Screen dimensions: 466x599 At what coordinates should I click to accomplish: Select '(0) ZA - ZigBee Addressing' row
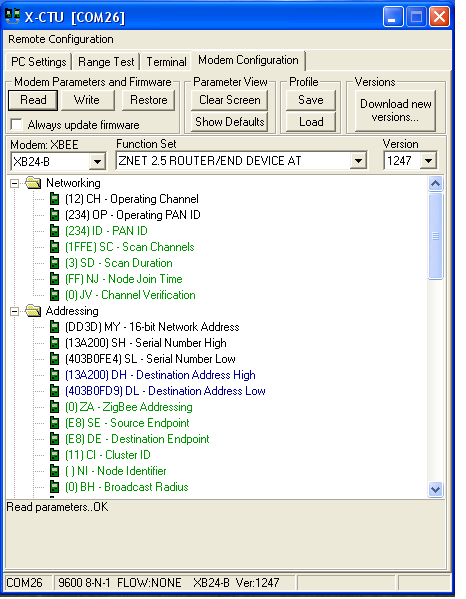pos(129,407)
